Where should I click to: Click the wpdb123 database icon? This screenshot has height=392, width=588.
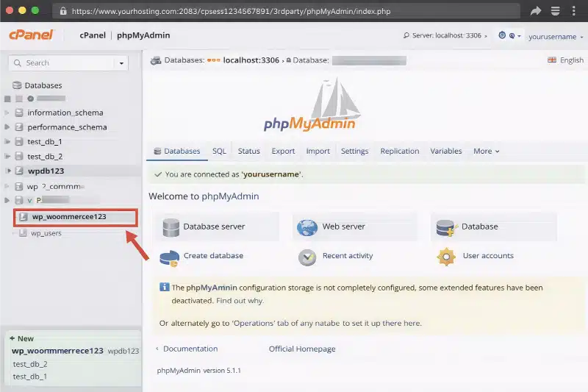coord(19,171)
